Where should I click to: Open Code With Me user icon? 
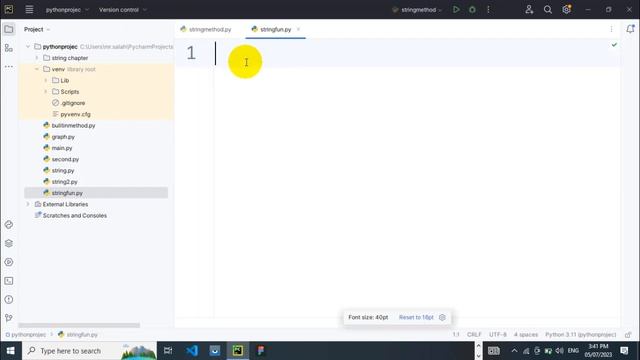tap(529, 9)
